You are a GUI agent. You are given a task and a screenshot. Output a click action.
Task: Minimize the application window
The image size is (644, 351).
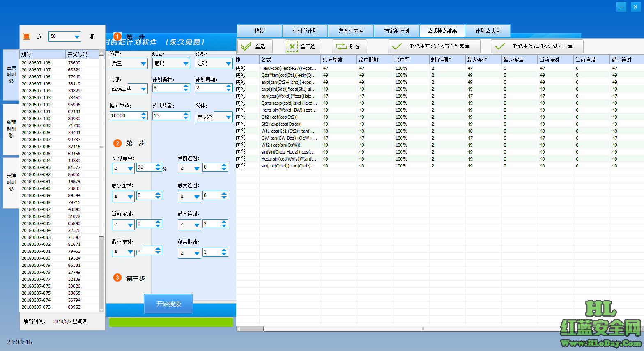[x=621, y=7]
